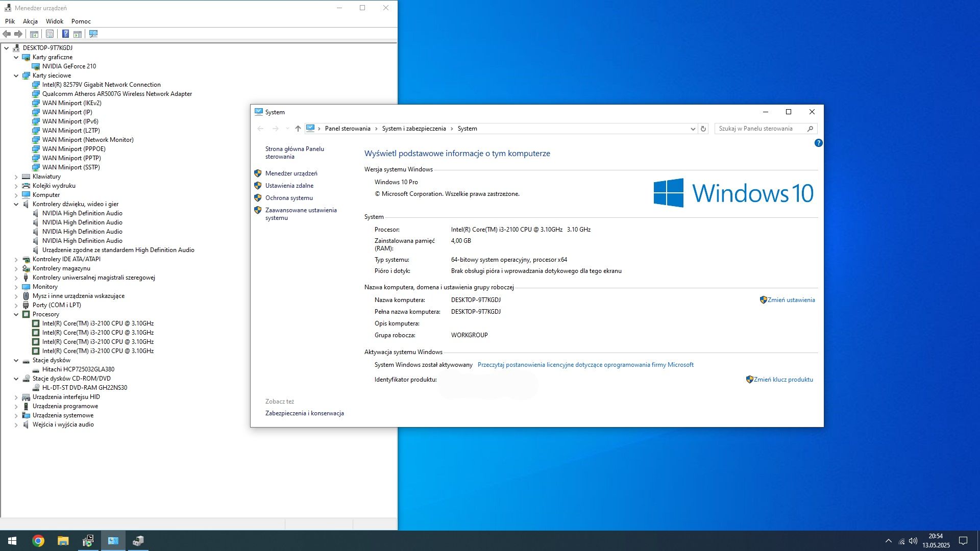Click Scan for hardware changes monitor icon

pyautogui.click(x=93, y=34)
